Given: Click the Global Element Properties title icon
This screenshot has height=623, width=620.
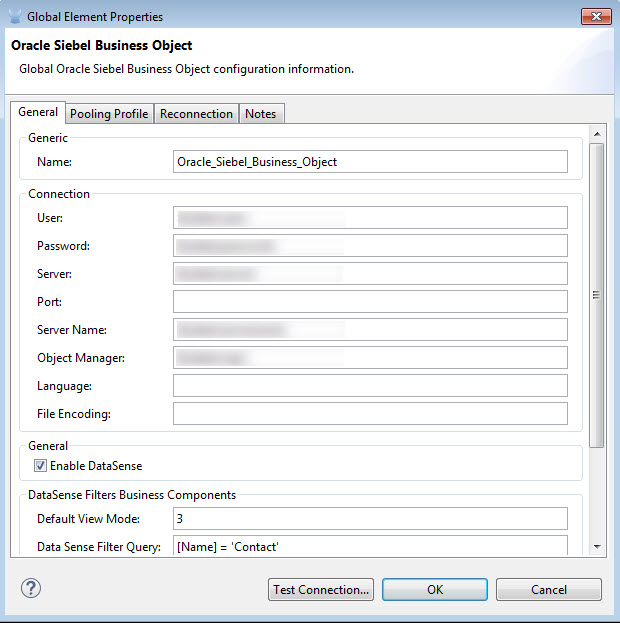Looking at the screenshot, I should click(13, 16).
